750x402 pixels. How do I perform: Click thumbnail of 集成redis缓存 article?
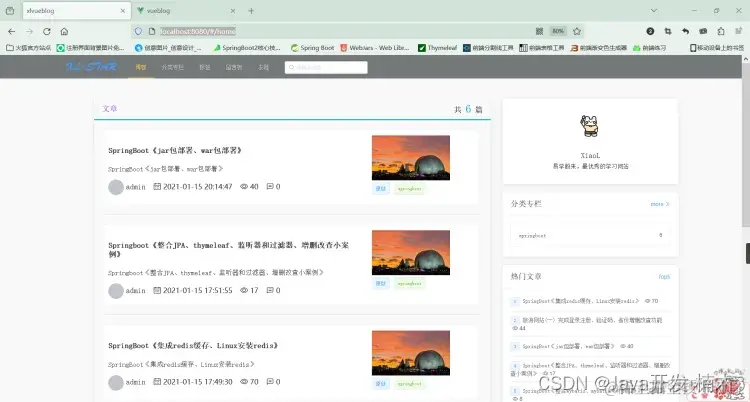[x=411, y=353]
